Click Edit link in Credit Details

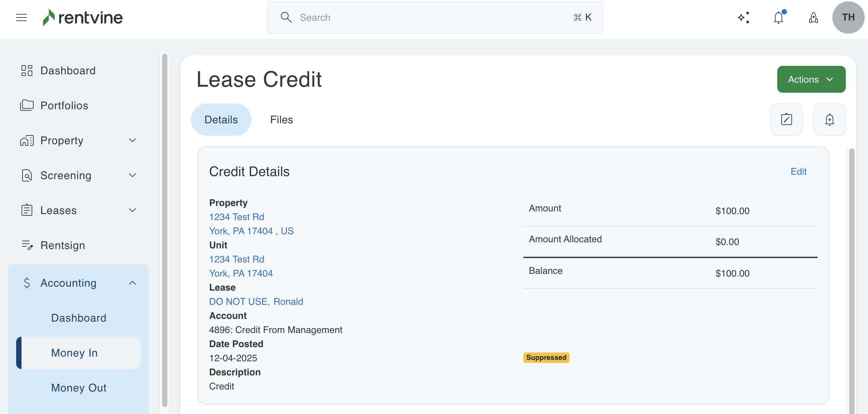[798, 171]
